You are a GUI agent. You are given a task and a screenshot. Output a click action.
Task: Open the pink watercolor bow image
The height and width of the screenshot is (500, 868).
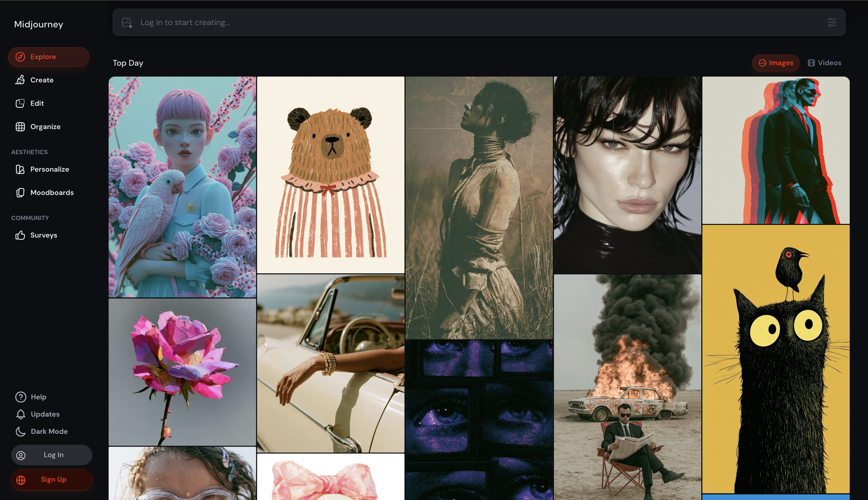point(331,477)
